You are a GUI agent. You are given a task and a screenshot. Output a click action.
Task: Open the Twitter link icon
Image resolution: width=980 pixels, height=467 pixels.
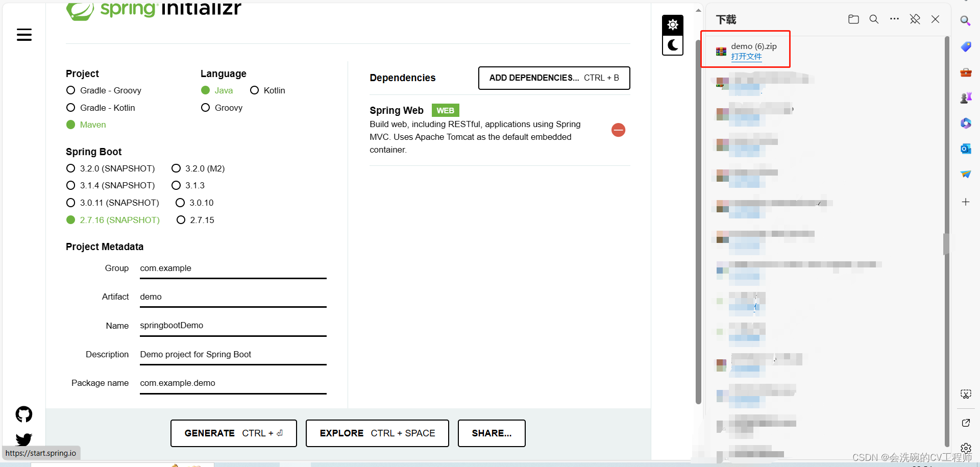[x=24, y=439]
